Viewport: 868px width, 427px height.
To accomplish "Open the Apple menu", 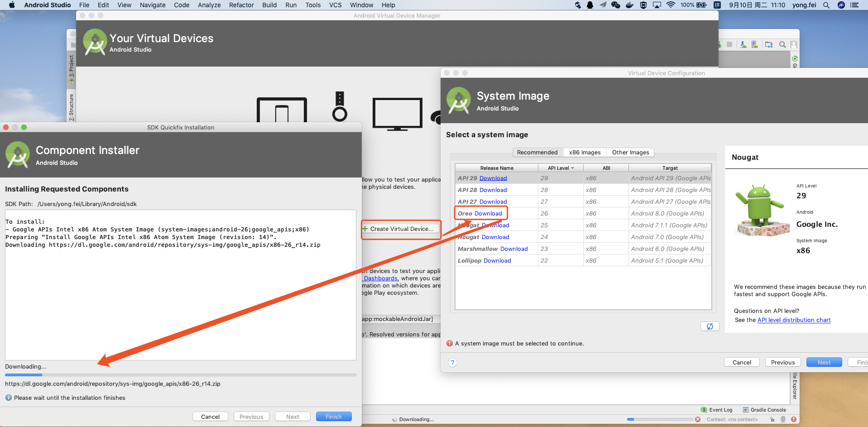I will (x=12, y=5).
